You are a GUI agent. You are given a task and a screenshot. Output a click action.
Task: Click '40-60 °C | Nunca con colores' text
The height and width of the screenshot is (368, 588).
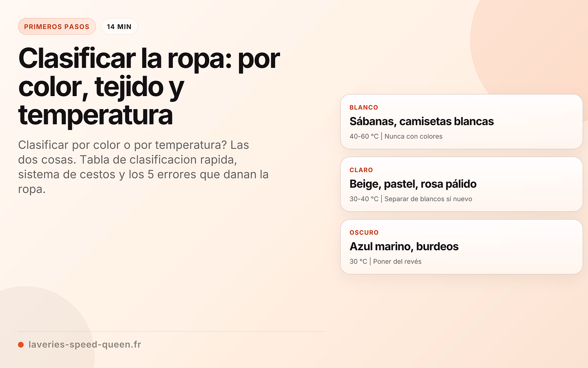click(396, 137)
